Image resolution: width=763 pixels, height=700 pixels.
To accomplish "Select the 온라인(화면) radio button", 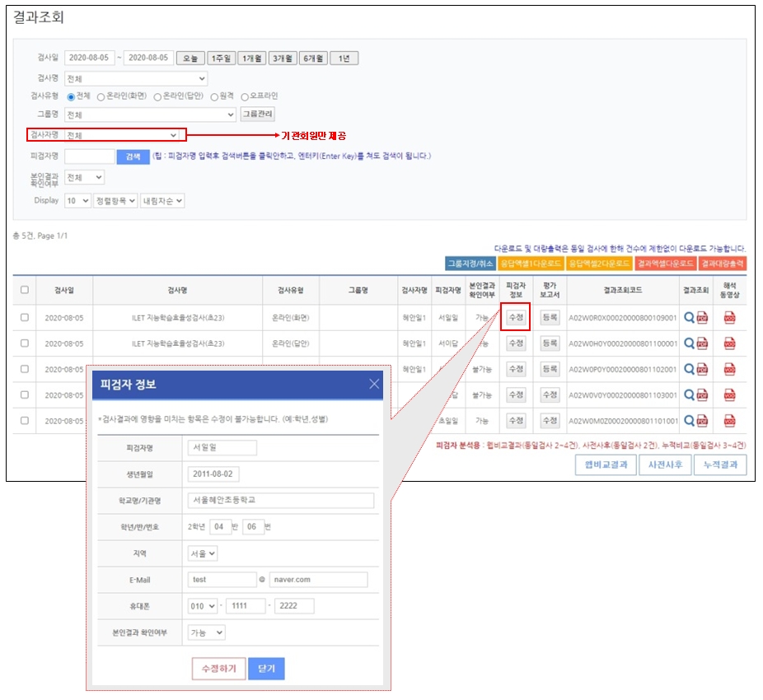I will [x=101, y=96].
